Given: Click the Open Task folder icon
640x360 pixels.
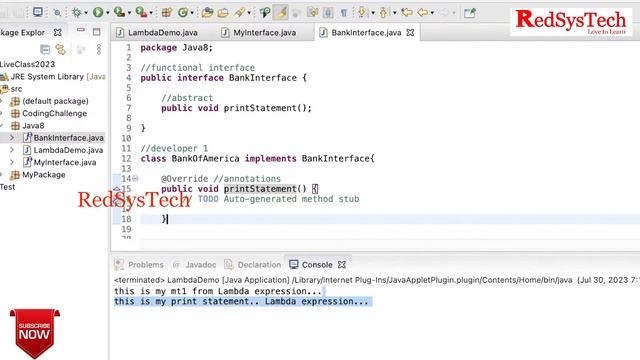Looking at the screenshot, I should click(x=223, y=13).
